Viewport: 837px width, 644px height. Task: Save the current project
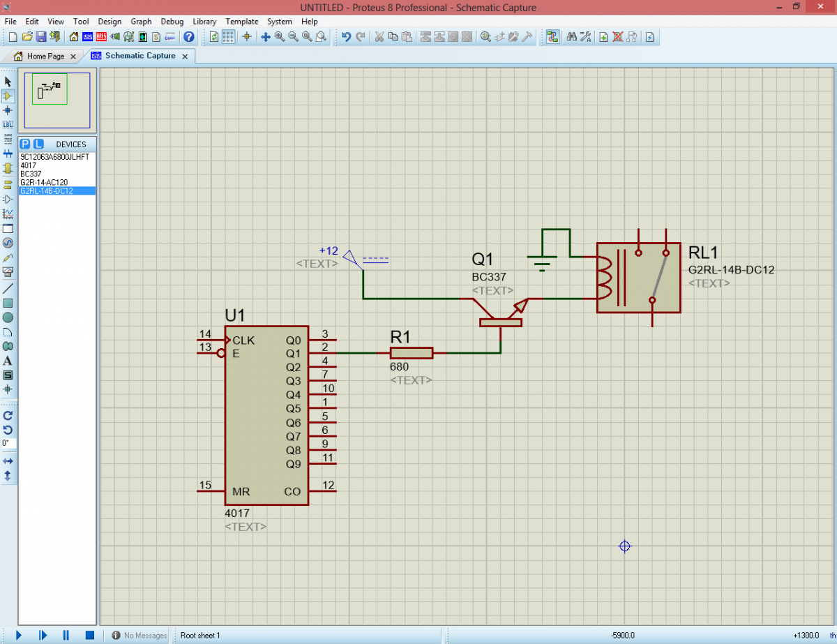41,37
